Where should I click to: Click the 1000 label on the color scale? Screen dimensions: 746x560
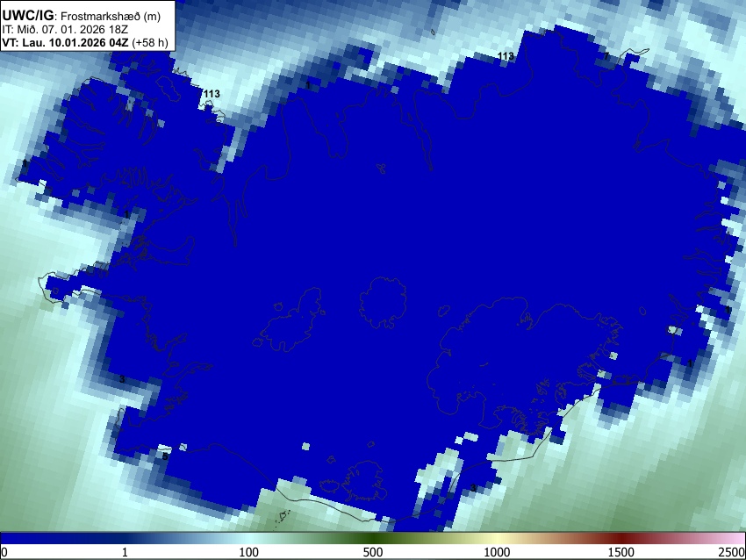(x=497, y=552)
